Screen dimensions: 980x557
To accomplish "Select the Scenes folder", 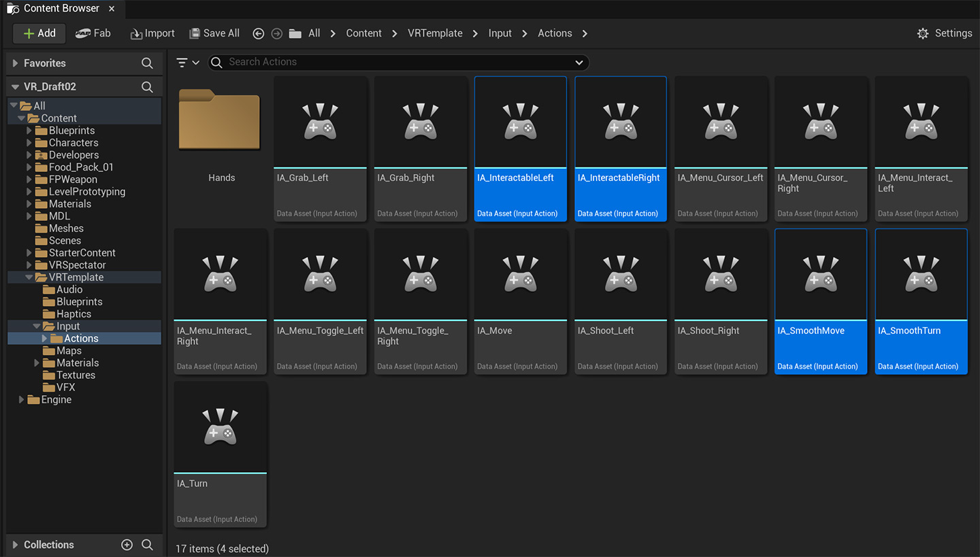I will coord(65,241).
